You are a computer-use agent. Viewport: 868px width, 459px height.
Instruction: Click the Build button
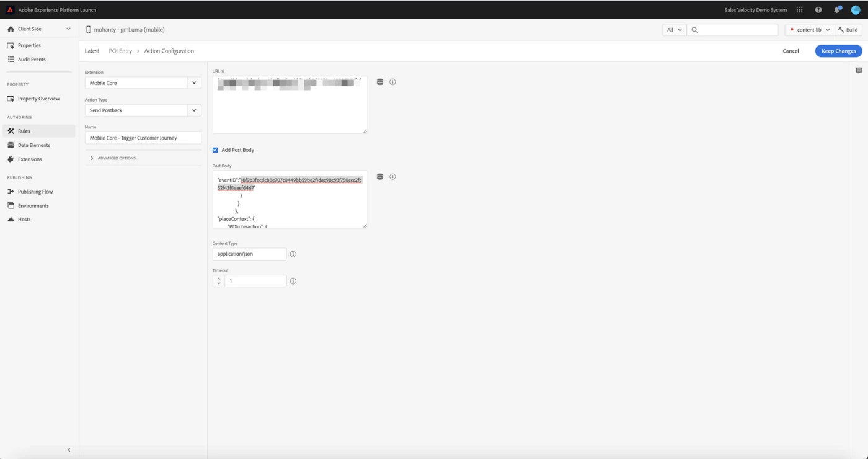[848, 30]
